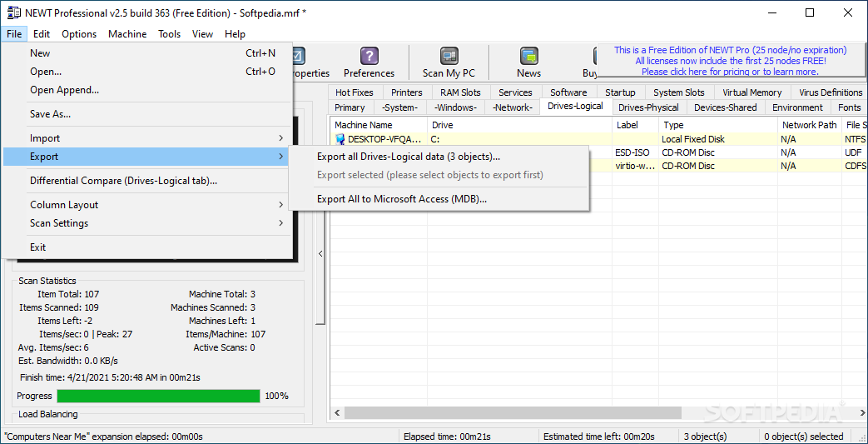Click the Free Edition pricing banner link
Screen dimensions: 868x444
730,61
